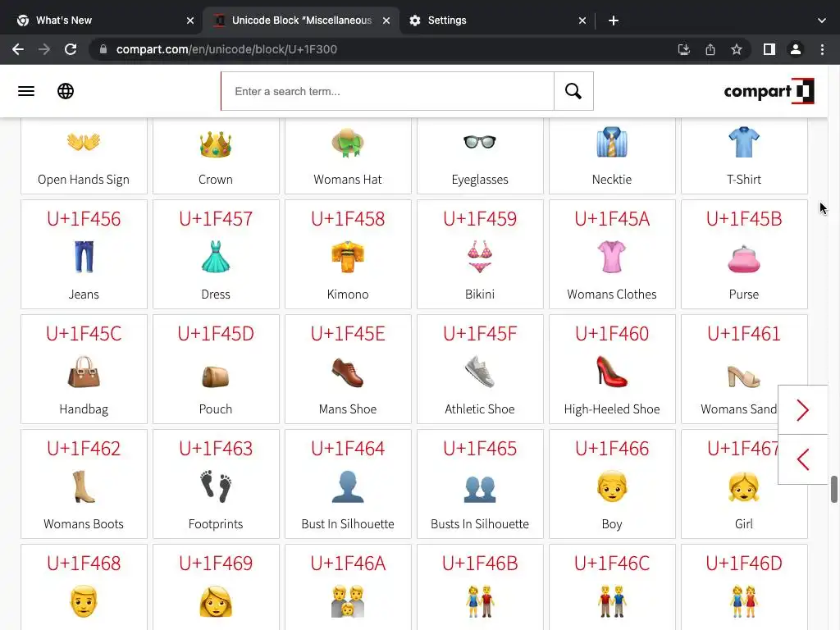Open the Purse emoji card

tap(744, 254)
